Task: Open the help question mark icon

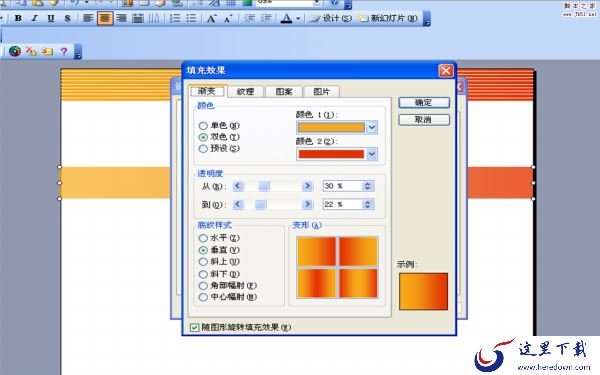Action: point(64,51)
